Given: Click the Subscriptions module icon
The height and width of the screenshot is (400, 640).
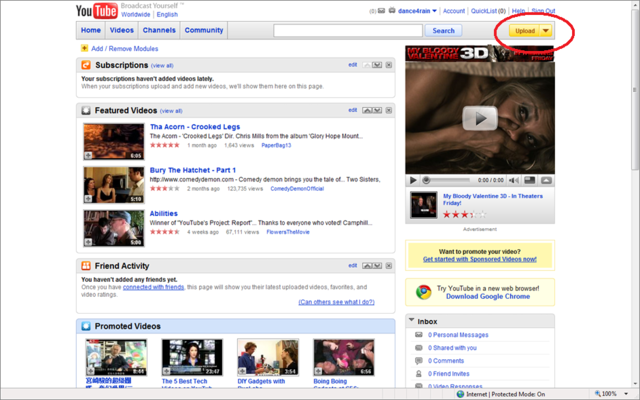Looking at the screenshot, I should click(x=86, y=65).
